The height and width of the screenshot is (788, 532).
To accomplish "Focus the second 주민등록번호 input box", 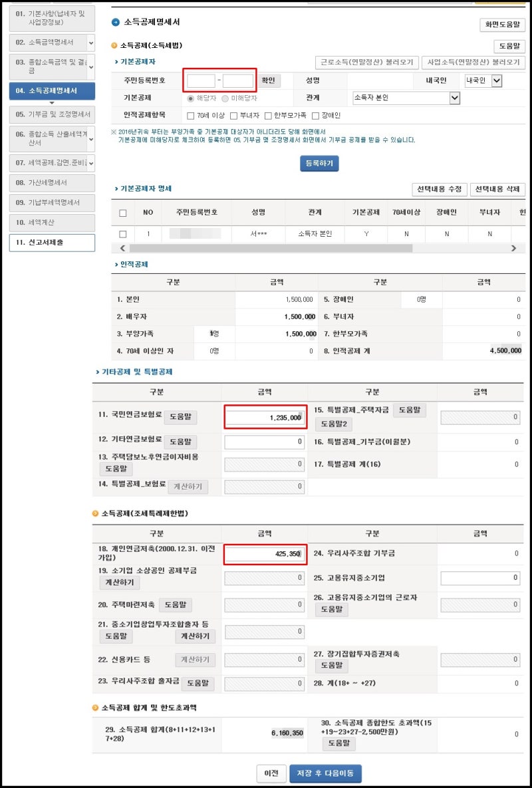I will tap(237, 81).
